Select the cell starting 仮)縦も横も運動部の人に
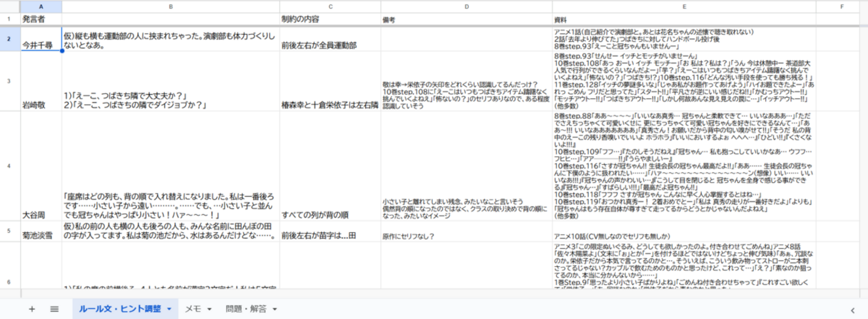The height and width of the screenshot is (319, 868). [x=171, y=39]
